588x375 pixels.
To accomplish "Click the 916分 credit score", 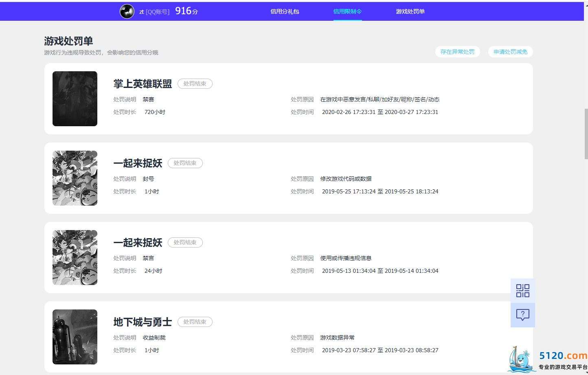I will point(186,11).
